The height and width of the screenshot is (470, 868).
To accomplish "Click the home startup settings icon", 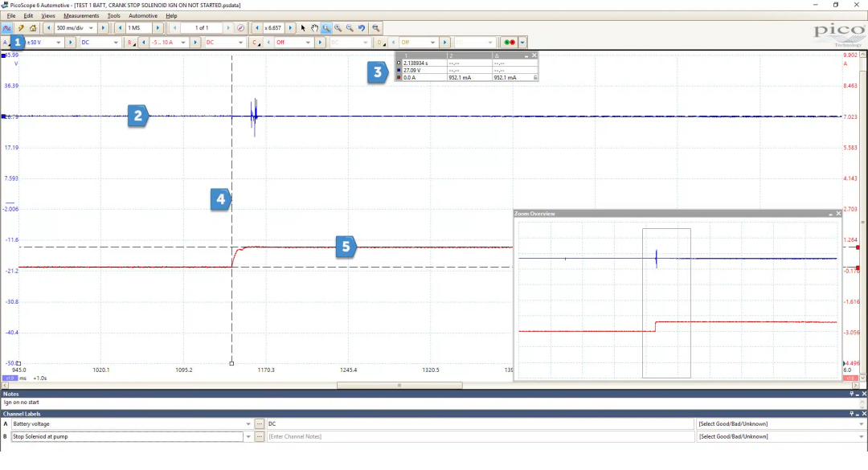I will coord(33,27).
